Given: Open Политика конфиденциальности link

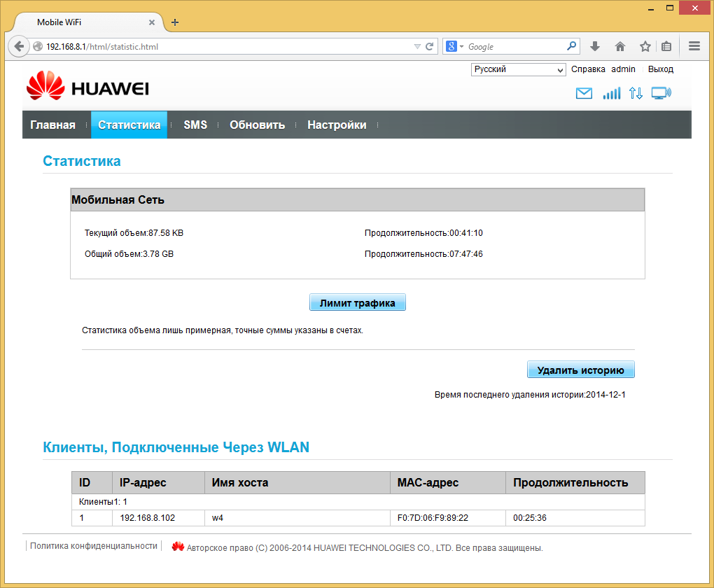Looking at the screenshot, I should pos(94,545).
